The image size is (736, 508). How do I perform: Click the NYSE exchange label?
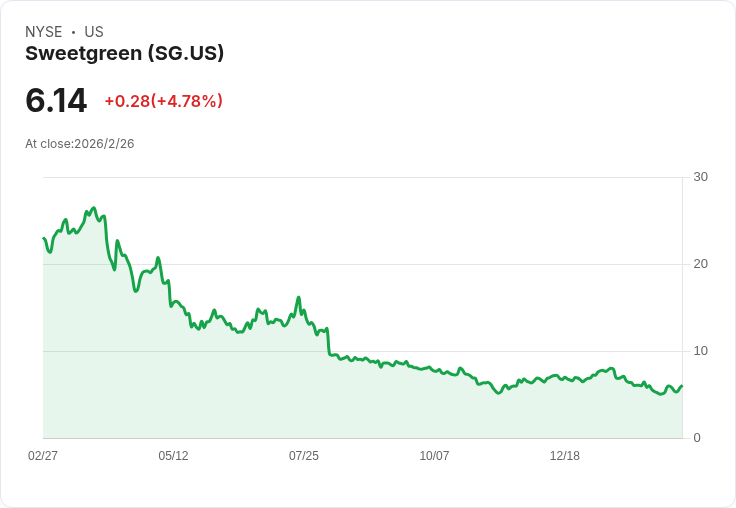pos(44,32)
